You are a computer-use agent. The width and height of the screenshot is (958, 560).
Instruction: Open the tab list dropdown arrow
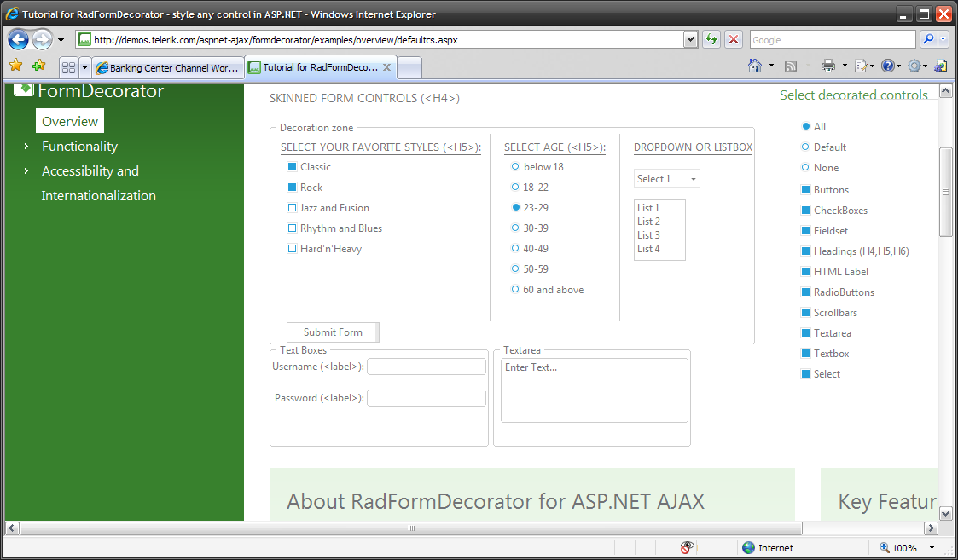pos(85,68)
